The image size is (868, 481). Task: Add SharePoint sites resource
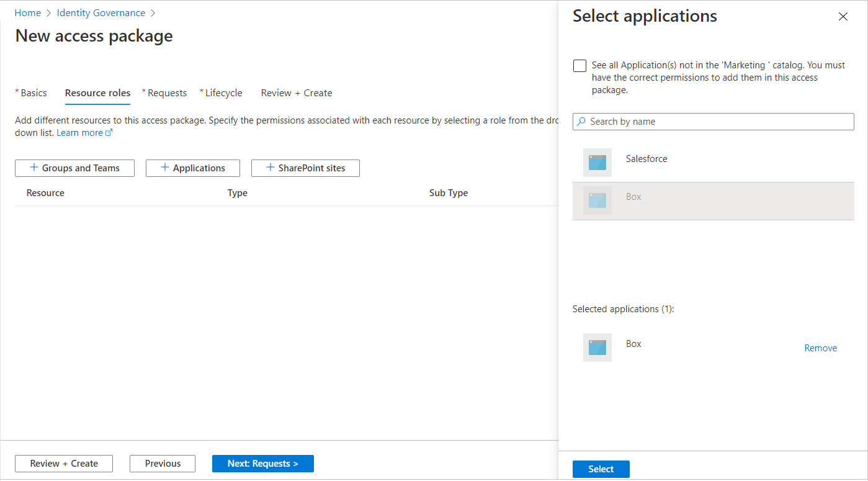tap(305, 168)
